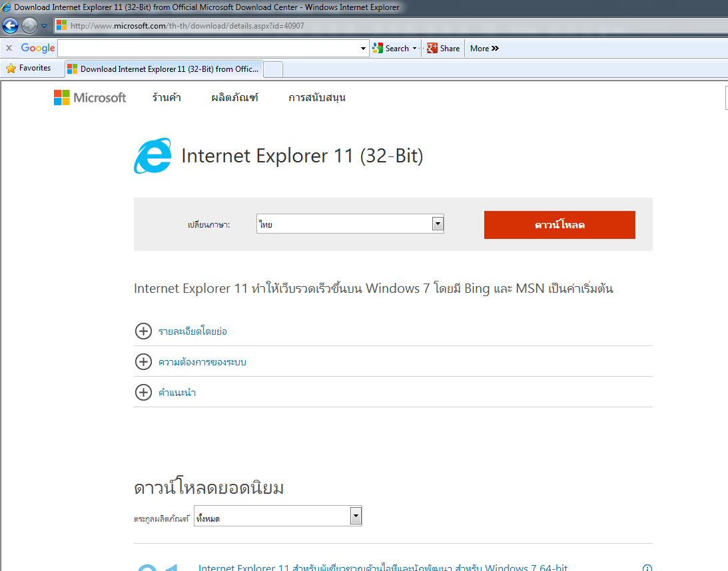
Task: Click Internet Explorer 11 Windows 7 64-bit link
Action: pos(383,567)
